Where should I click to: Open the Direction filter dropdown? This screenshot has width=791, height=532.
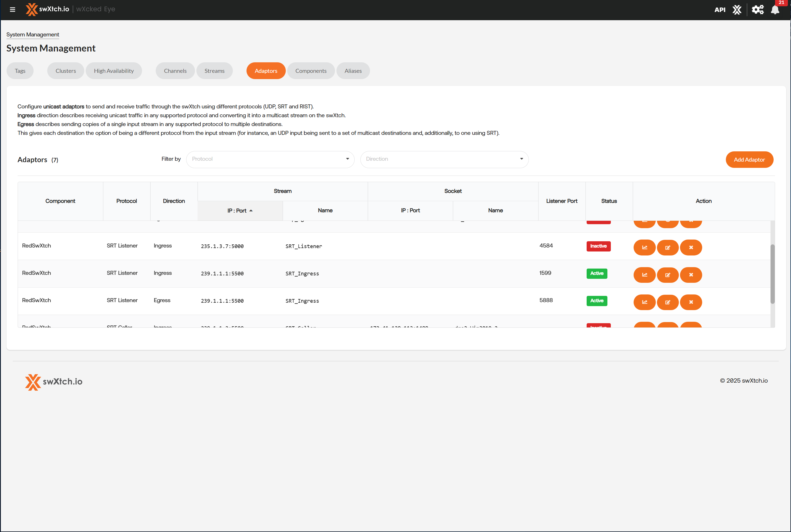pos(444,159)
